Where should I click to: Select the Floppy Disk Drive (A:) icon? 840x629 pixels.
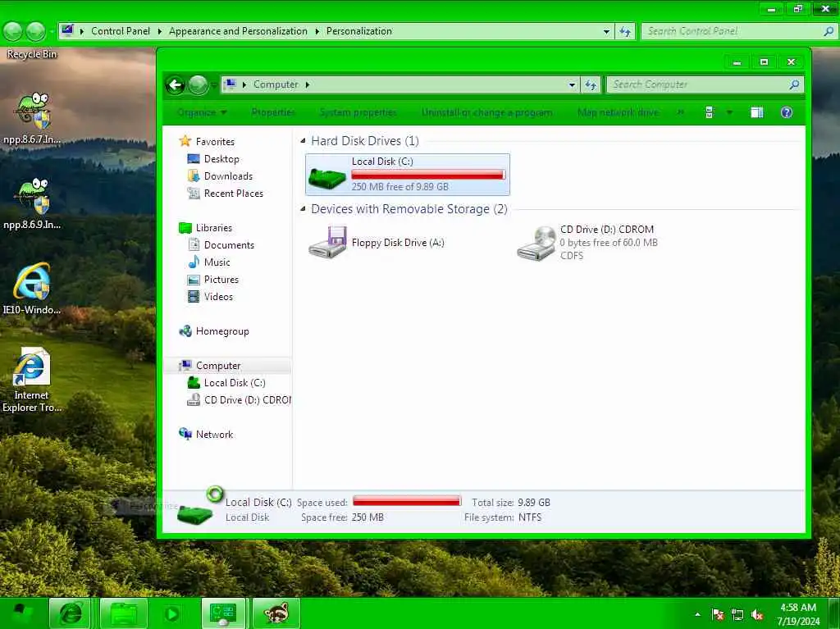pos(327,243)
